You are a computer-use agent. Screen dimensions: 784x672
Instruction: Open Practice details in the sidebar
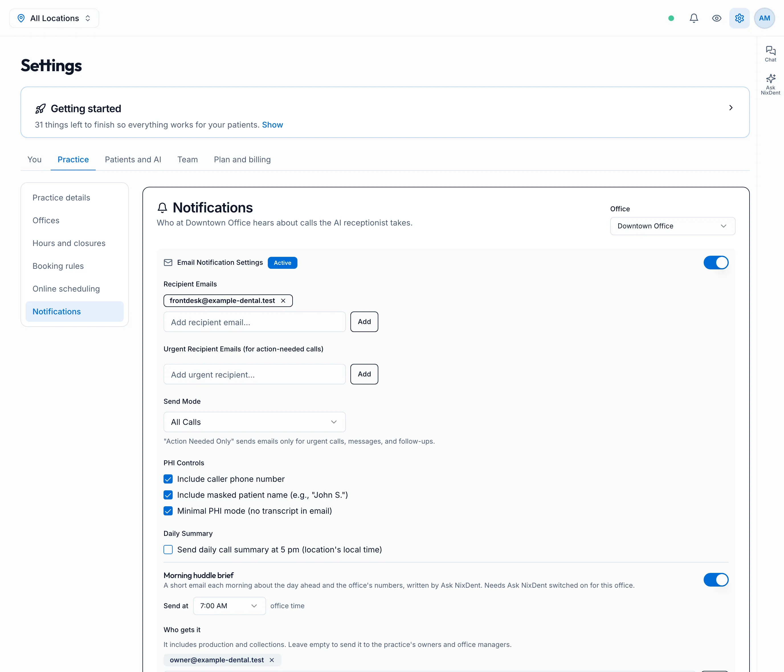coord(75,198)
